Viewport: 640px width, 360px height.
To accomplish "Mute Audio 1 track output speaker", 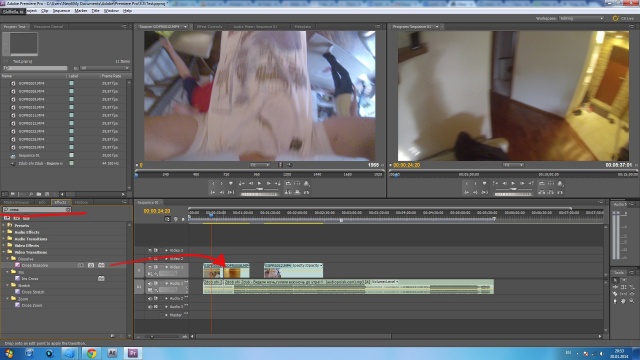I will 150,283.
